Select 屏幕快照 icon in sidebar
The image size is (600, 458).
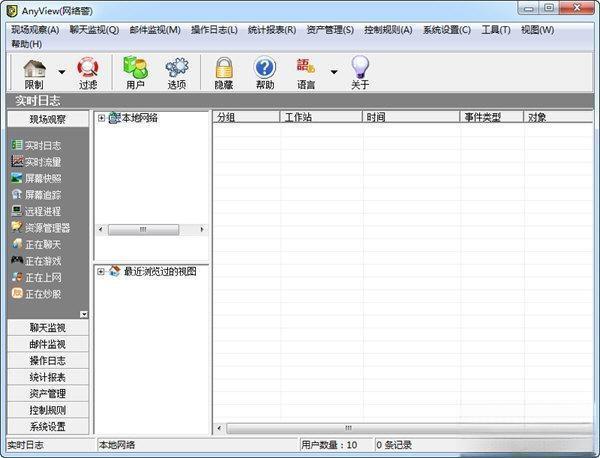click(17, 178)
